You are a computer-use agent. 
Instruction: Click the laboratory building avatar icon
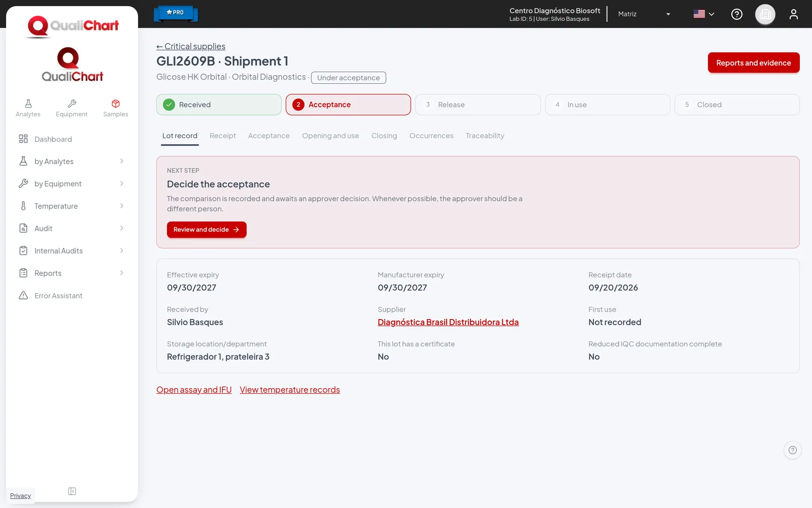[x=765, y=14]
